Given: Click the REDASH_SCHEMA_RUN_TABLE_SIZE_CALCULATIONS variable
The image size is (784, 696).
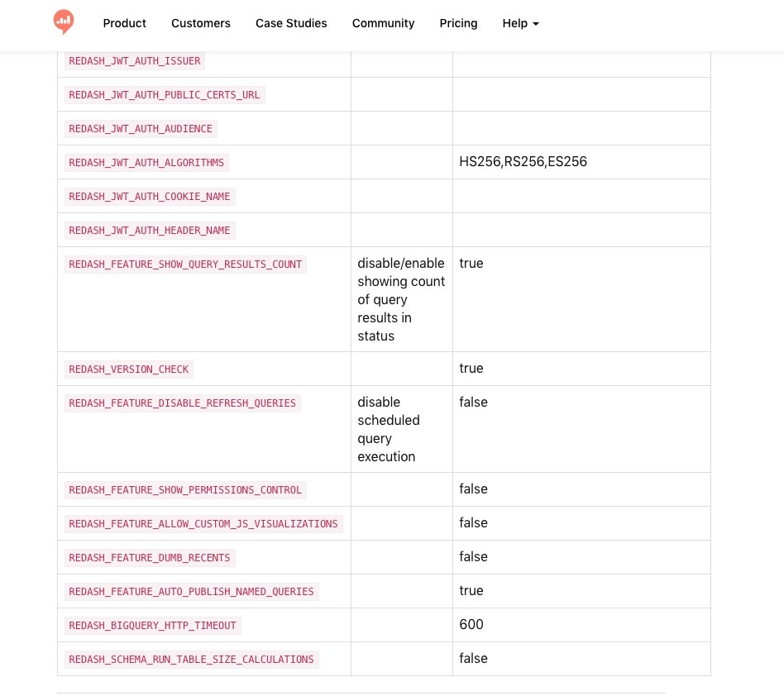Looking at the screenshot, I should pyautogui.click(x=191, y=660).
